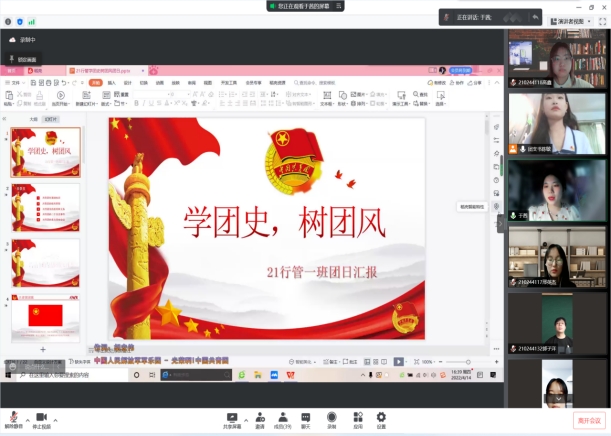
Task: Click the WPS icon in Windows taskbar
Action: tap(290, 375)
